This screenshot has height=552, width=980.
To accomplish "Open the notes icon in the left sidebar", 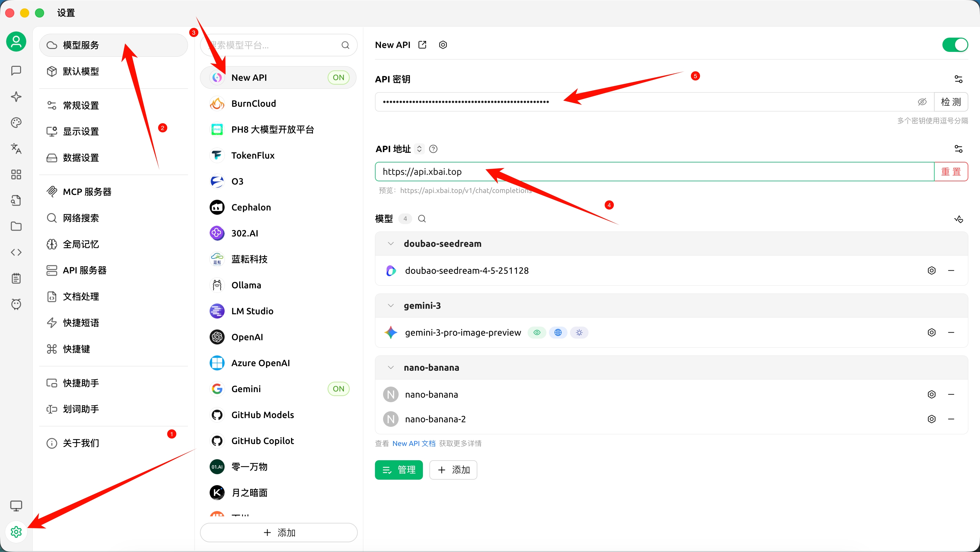I will 16,278.
